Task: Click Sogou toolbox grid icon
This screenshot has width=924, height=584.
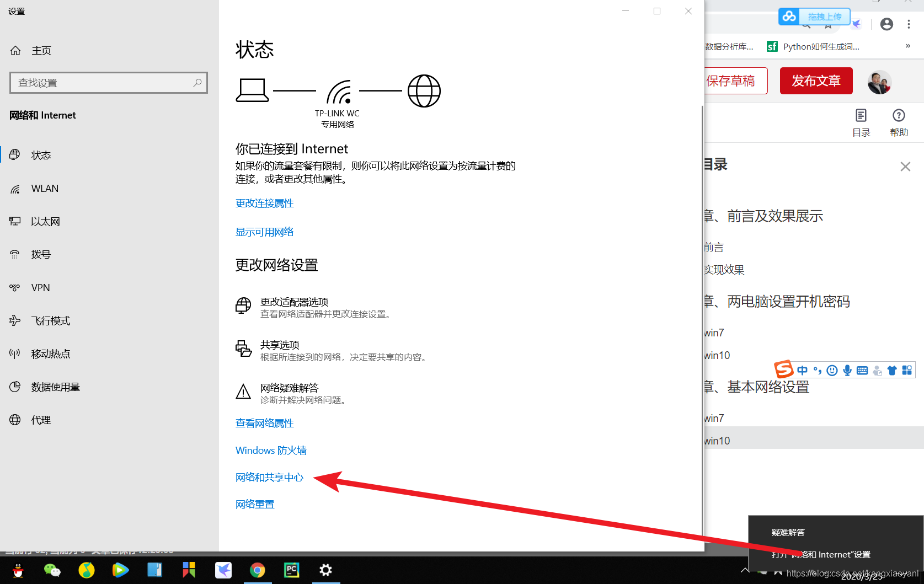Action: (x=907, y=371)
